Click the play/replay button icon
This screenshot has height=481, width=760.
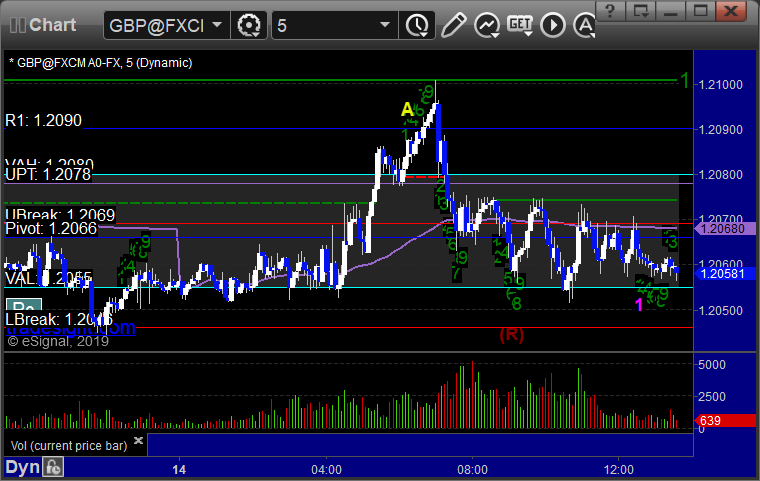point(553,25)
